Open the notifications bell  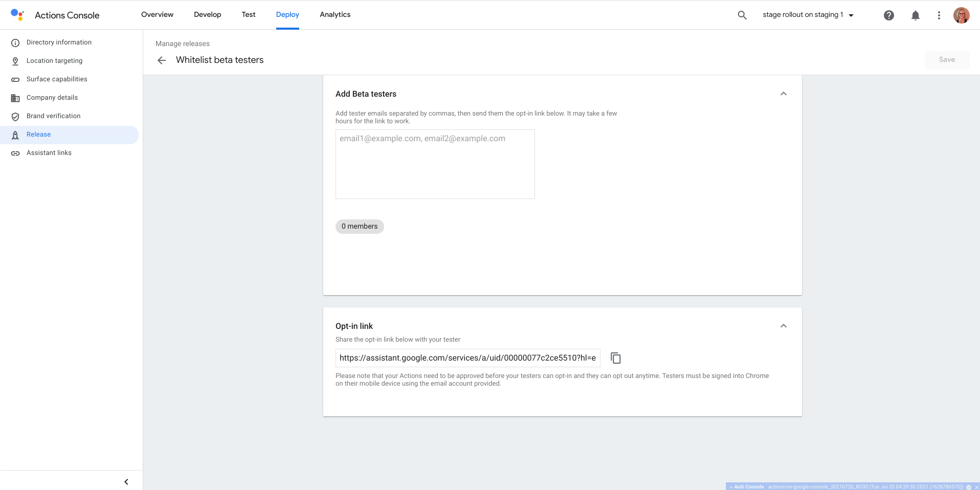[915, 15]
